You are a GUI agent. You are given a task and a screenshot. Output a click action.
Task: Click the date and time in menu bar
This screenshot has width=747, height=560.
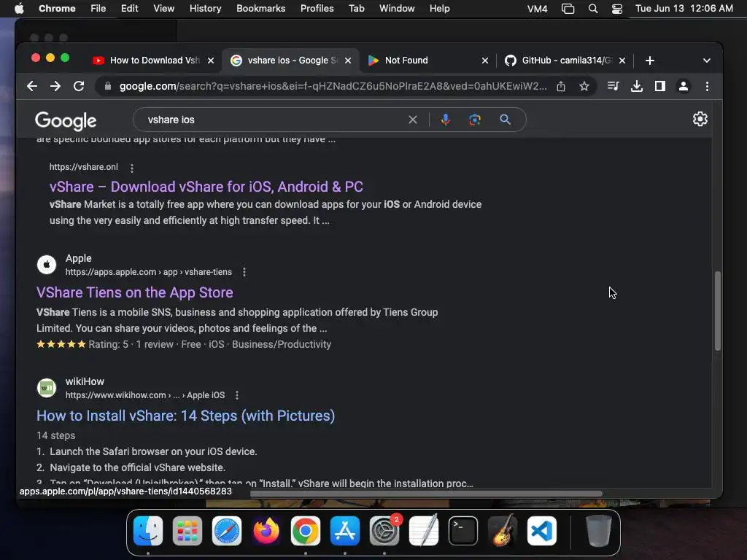click(684, 9)
